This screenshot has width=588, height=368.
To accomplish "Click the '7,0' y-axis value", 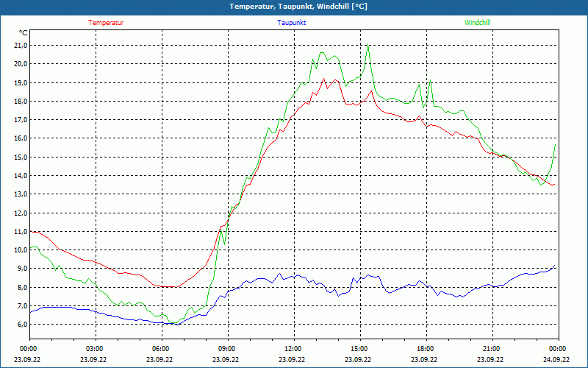I will (x=22, y=305).
